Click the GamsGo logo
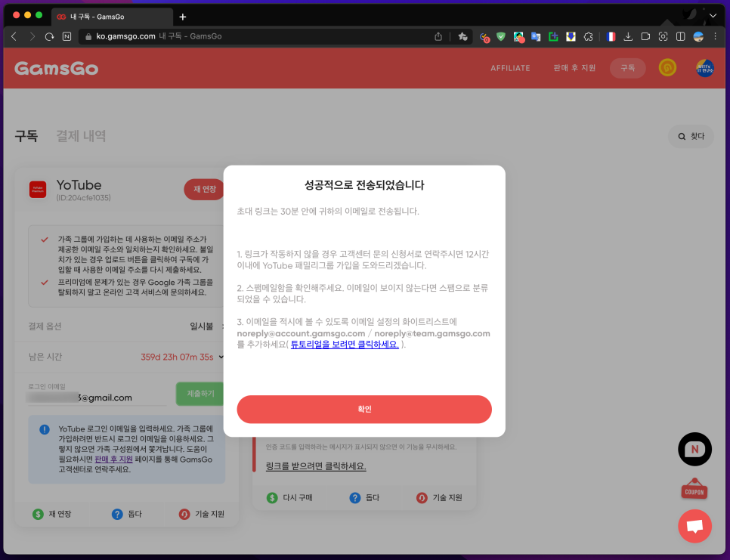The height and width of the screenshot is (560, 730). [57, 69]
